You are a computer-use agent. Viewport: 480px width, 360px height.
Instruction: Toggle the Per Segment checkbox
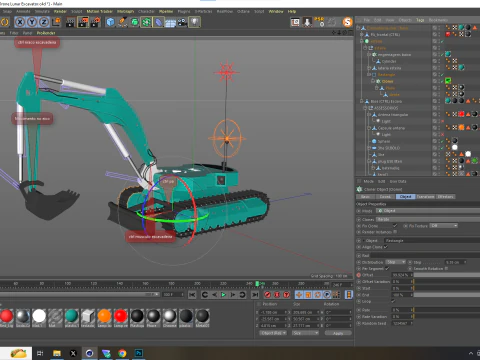[x=387, y=268]
